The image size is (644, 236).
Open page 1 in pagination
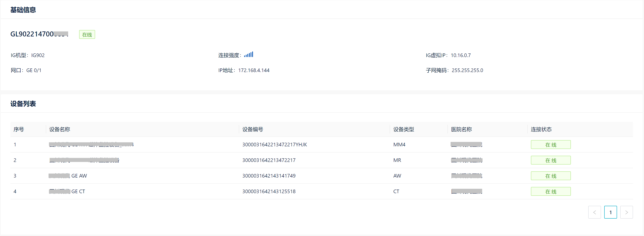(x=610, y=212)
